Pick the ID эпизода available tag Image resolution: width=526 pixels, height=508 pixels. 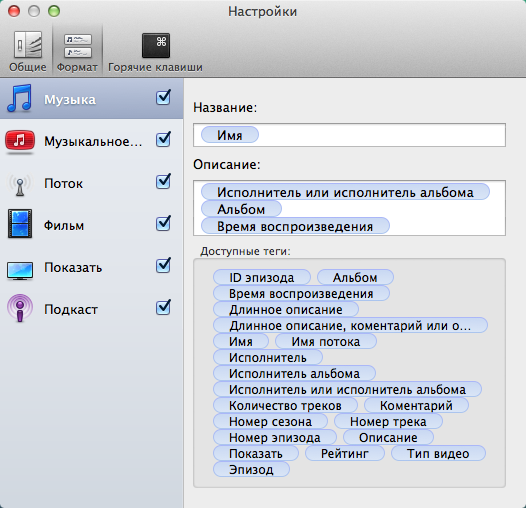pos(262,277)
